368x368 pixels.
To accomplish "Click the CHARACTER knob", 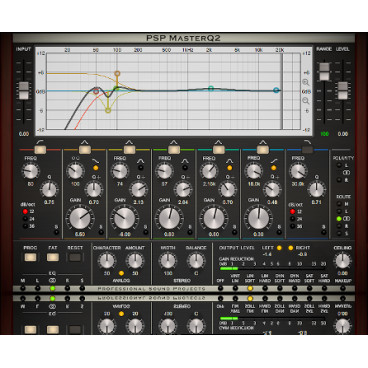I will point(107,261).
